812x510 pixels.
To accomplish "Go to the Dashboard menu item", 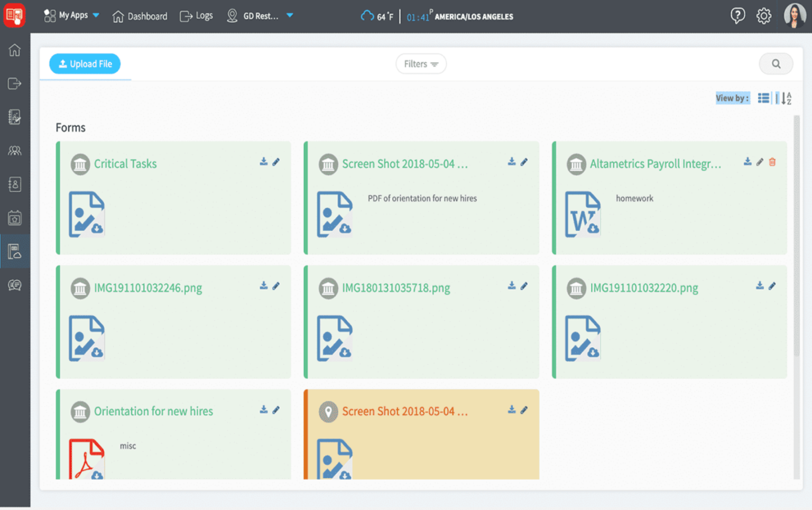I will (140, 15).
